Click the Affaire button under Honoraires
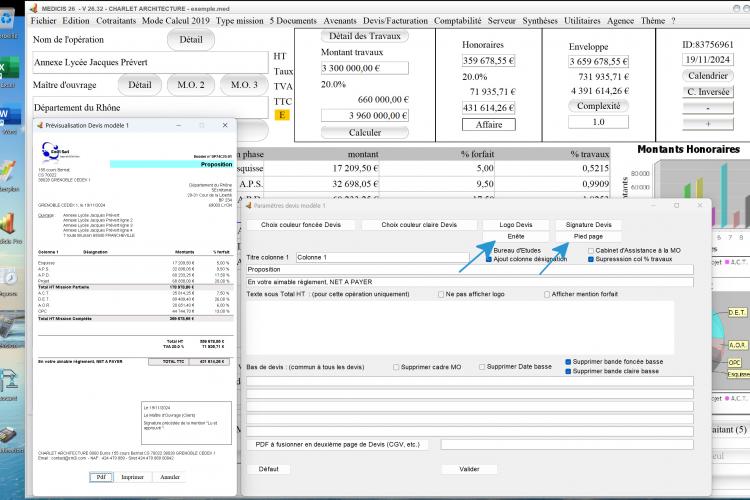 [489, 124]
